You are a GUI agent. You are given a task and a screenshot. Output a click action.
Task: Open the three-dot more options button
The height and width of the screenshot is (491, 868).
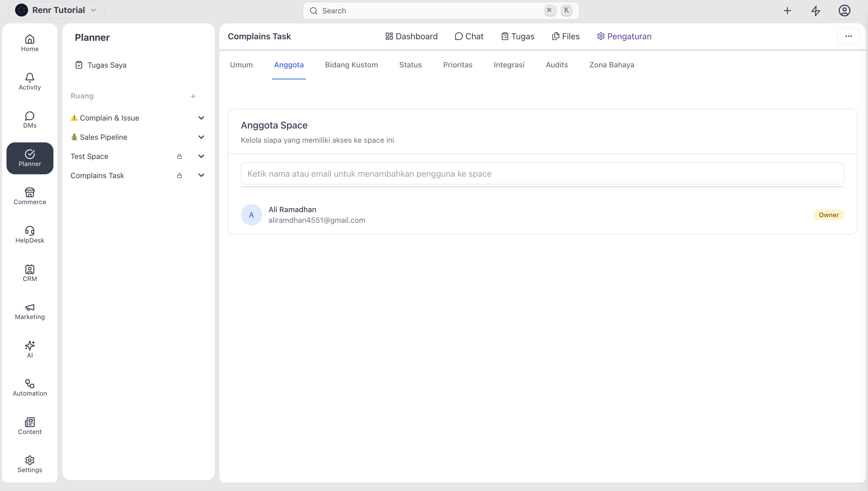click(849, 36)
